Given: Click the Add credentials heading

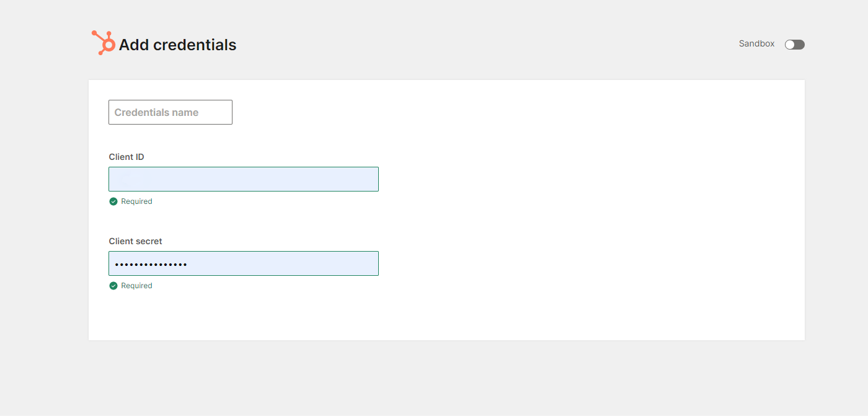Looking at the screenshot, I should pyautogui.click(x=177, y=45).
